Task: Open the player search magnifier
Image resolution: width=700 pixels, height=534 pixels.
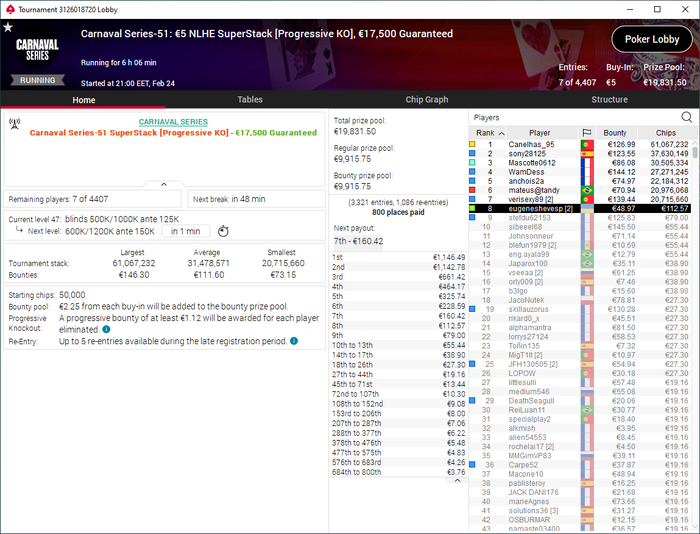Action: (686, 117)
